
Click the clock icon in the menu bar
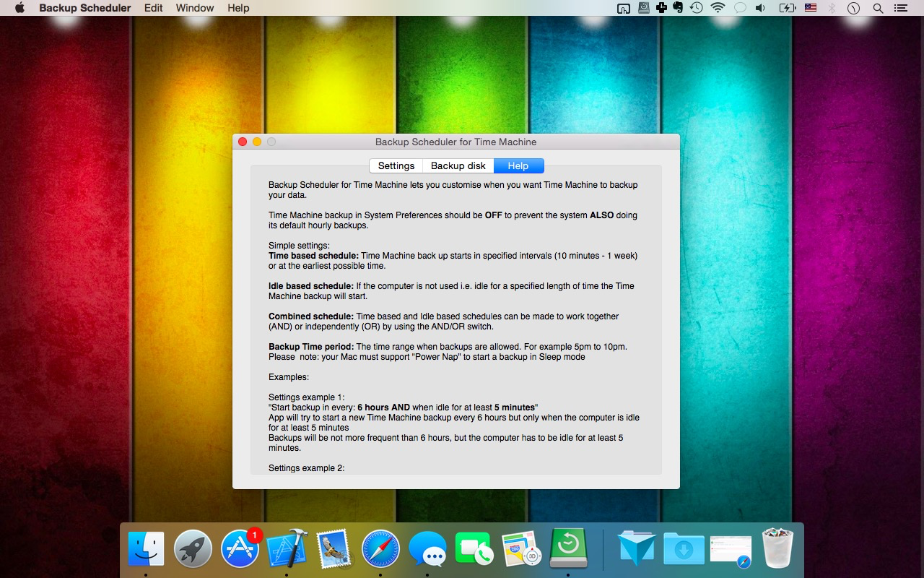(x=854, y=8)
